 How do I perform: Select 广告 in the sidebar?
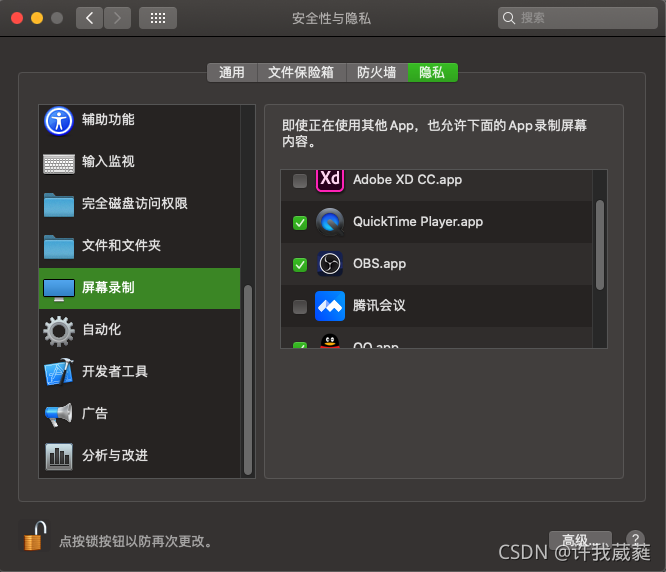tap(139, 414)
